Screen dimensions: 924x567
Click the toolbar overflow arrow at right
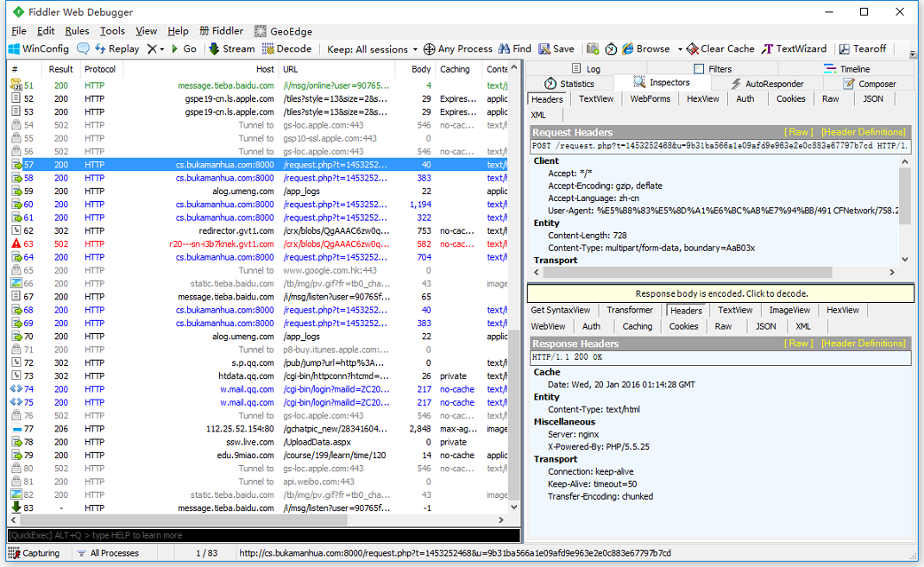pos(913,54)
